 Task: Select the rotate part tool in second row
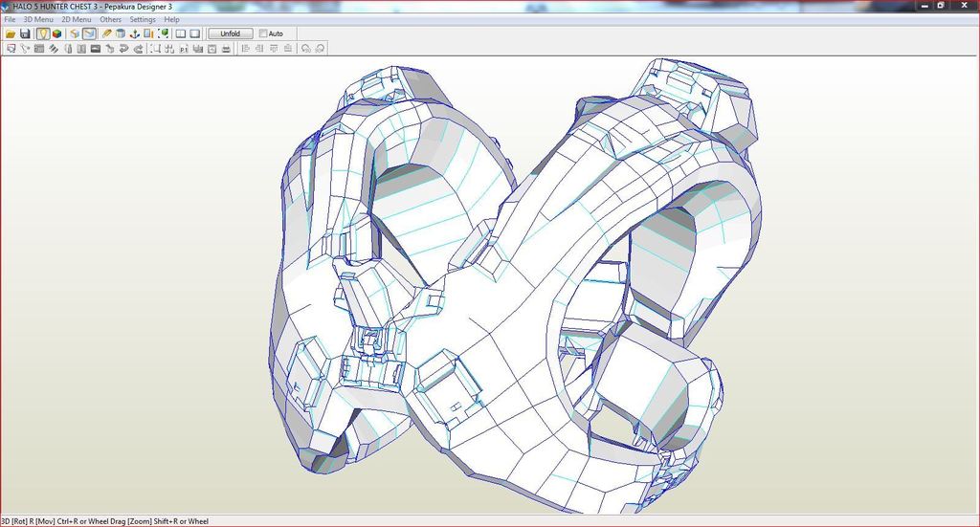(25, 49)
